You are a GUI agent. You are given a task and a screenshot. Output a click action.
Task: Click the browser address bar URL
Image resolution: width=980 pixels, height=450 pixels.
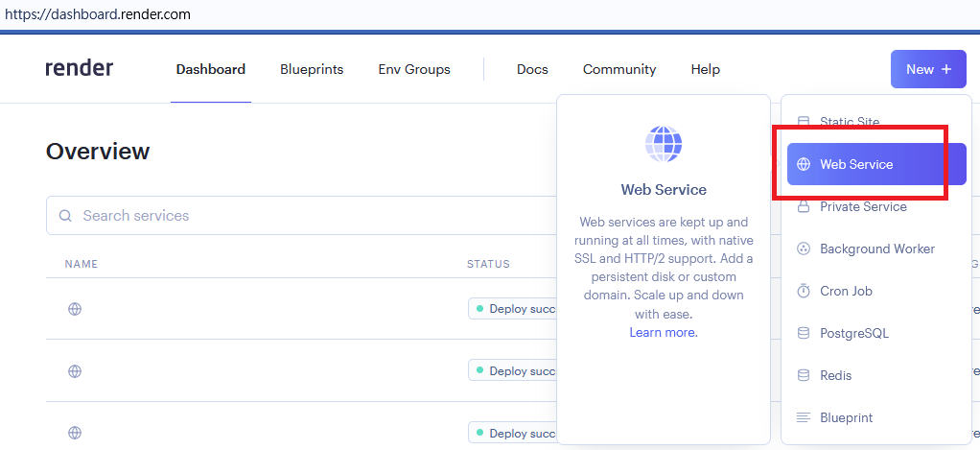tap(97, 13)
